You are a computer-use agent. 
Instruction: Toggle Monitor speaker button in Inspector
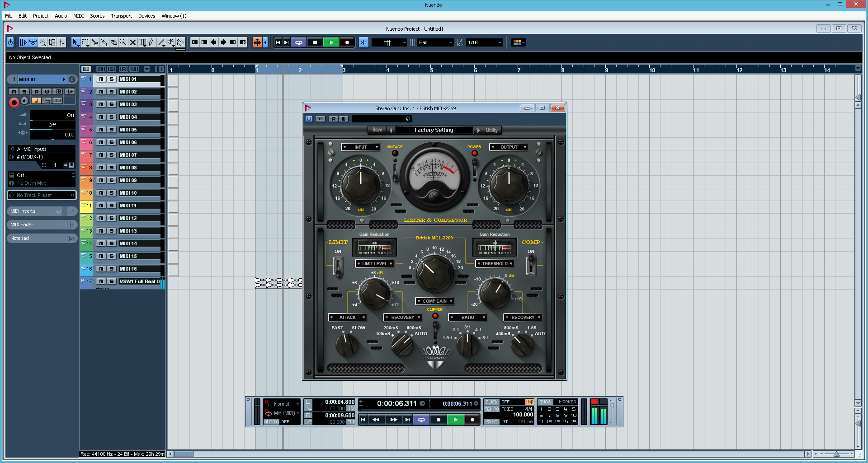point(25,101)
